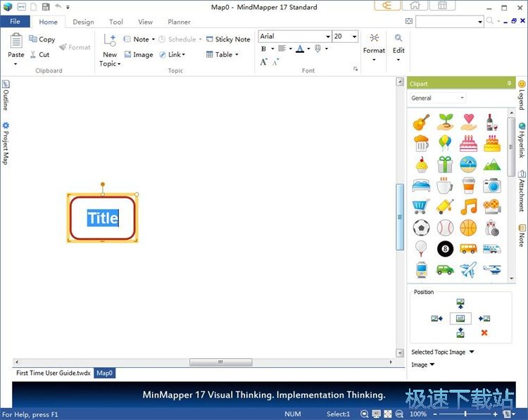Expand the Image options arrow
Screen dimensions: 528x420
432,364
